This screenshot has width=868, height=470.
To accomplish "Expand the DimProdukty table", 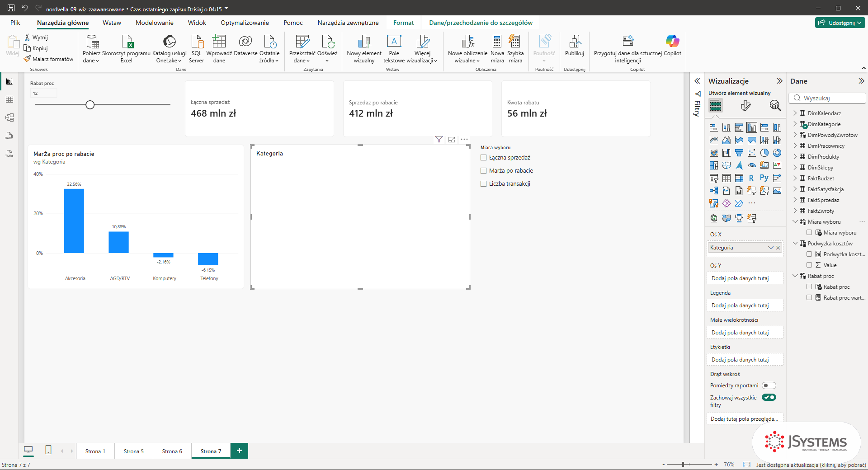I will (x=795, y=157).
